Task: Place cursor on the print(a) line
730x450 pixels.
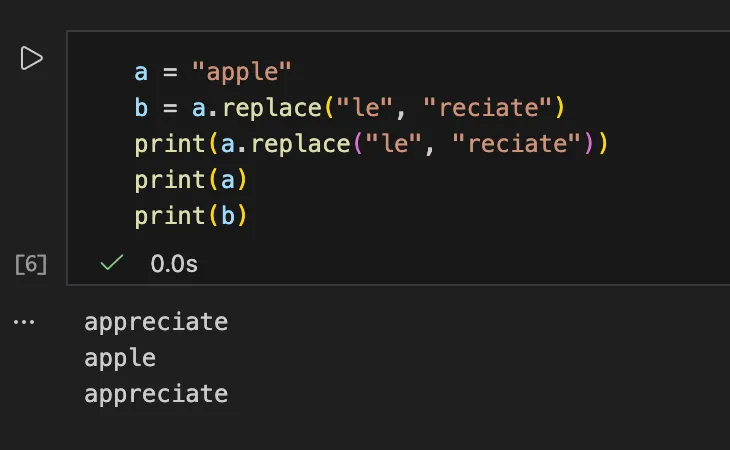Action: coord(190,180)
